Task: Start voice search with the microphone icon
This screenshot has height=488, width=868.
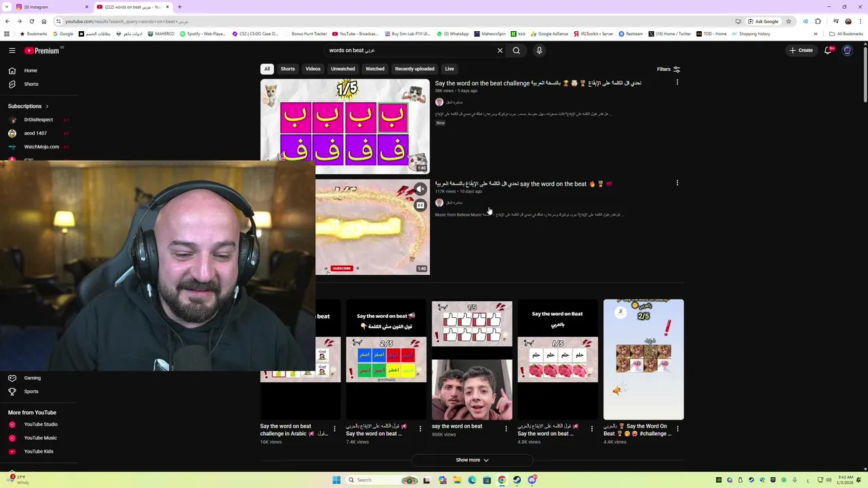Action: pyautogui.click(x=539, y=50)
